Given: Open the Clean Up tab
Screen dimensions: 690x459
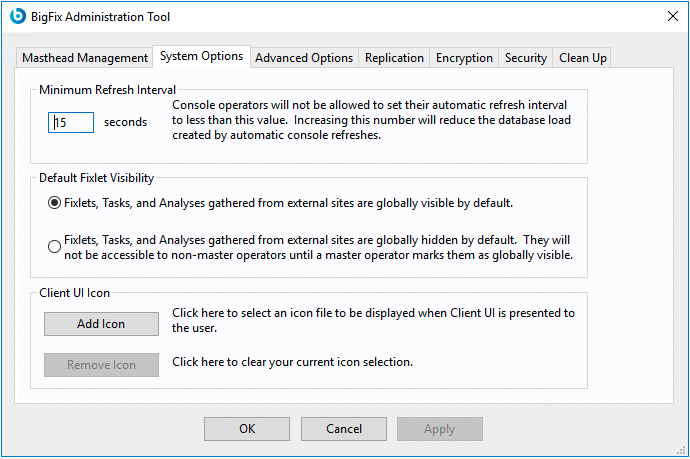Looking at the screenshot, I should pos(583,58).
